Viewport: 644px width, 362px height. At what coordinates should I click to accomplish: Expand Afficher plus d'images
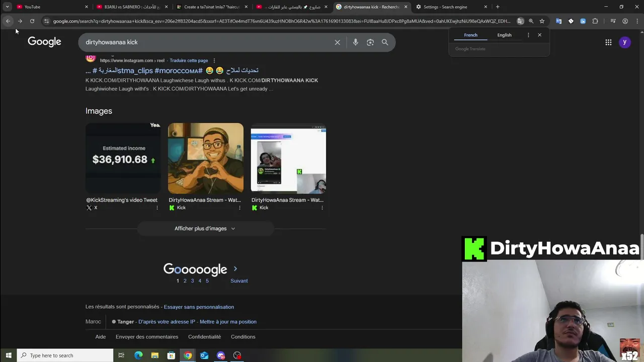tap(205, 229)
